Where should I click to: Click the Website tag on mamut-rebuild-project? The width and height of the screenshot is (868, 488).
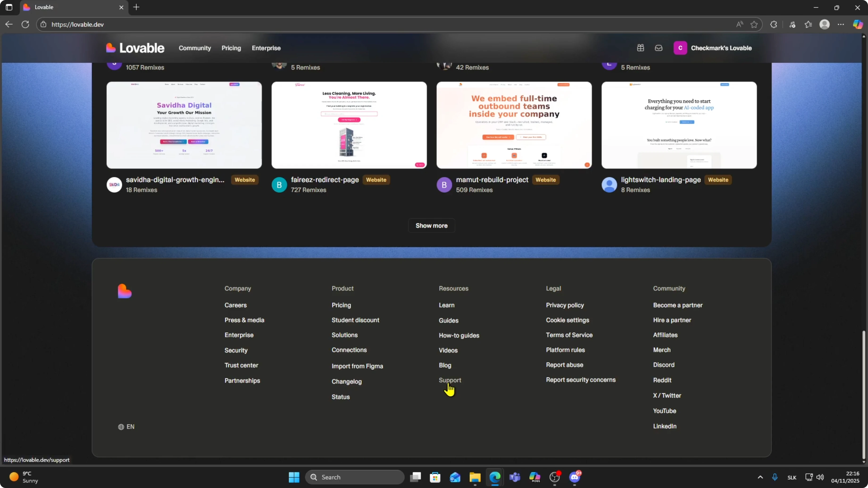(546, 179)
